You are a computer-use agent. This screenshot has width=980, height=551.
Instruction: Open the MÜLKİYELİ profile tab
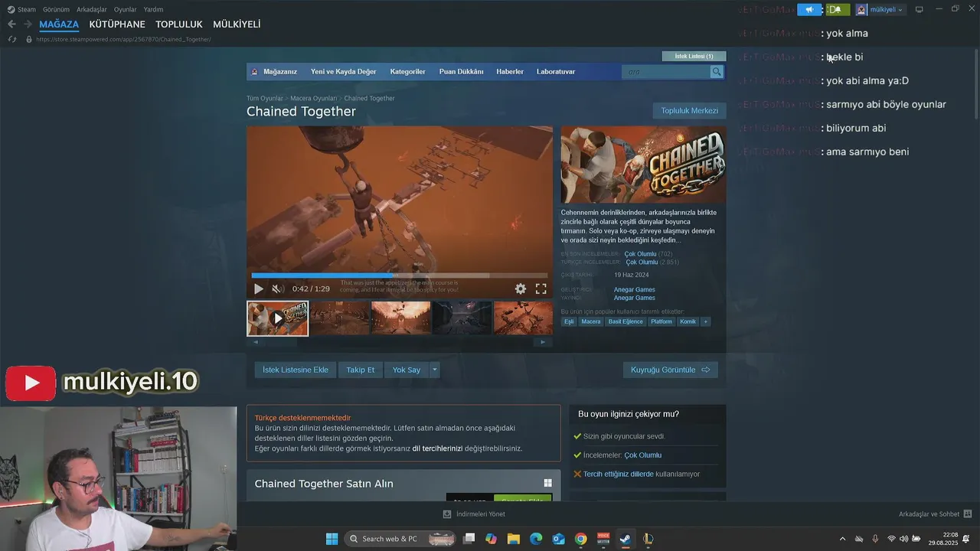pyautogui.click(x=237, y=24)
